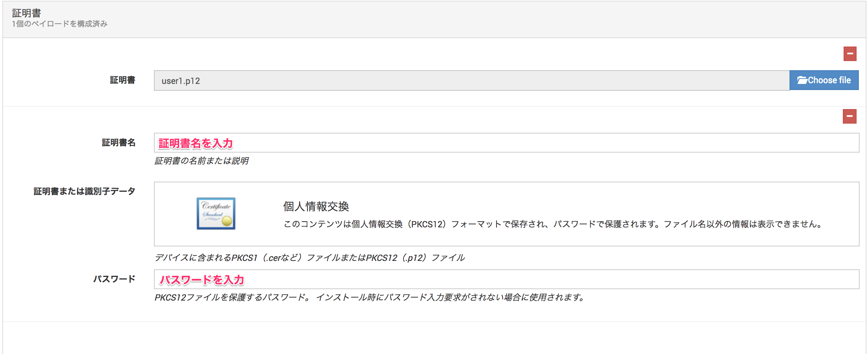Image resolution: width=868 pixels, height=354 pixels.
Task: Click the パスワード field label
Action: click(114, 279)
